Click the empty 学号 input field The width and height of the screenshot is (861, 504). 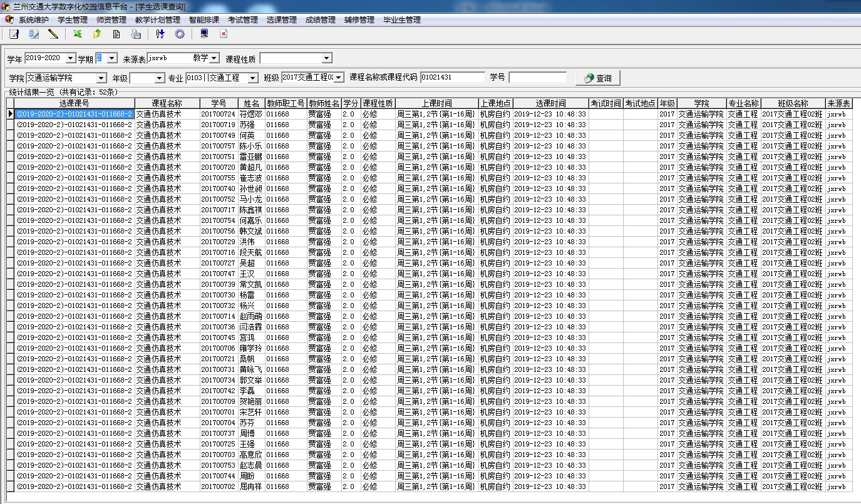pos(537,78)
